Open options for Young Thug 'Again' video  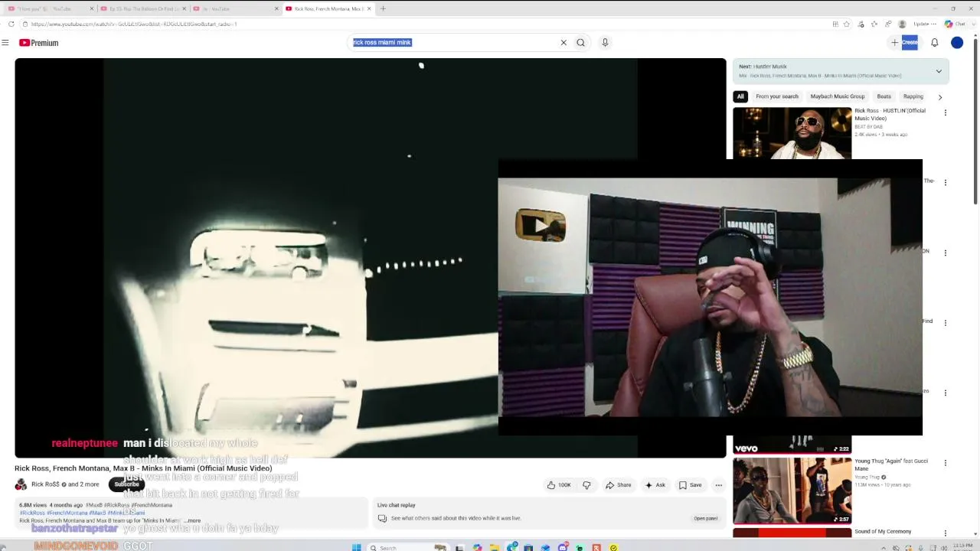(x=946, y=463)
